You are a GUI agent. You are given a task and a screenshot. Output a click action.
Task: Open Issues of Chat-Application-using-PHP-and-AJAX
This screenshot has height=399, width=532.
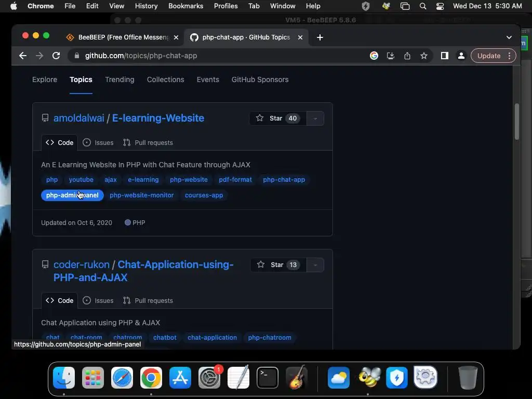(98, 301)
